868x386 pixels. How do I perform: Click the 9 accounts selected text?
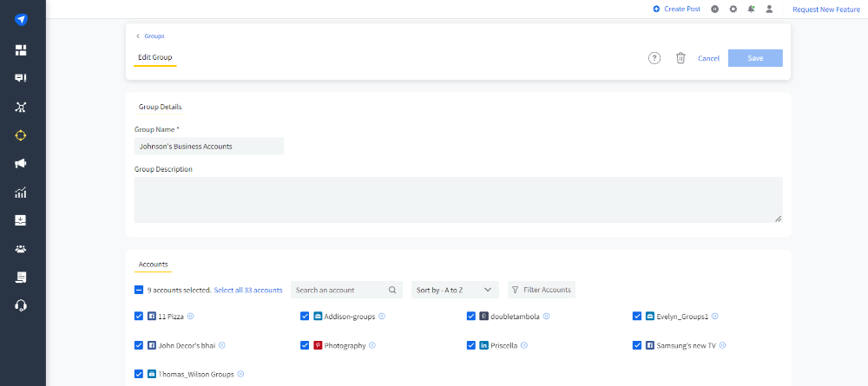[180, 290]
